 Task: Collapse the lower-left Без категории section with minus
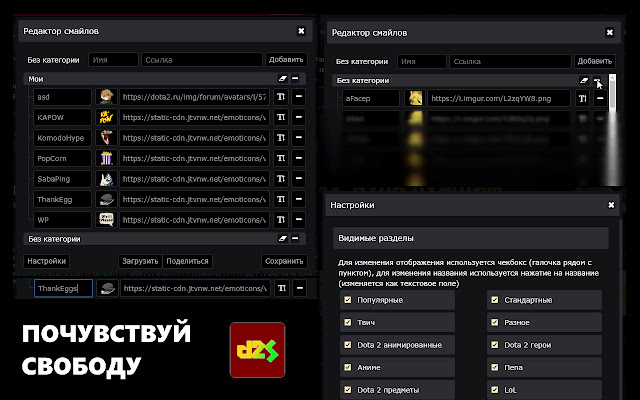click(x=295, y=238)
